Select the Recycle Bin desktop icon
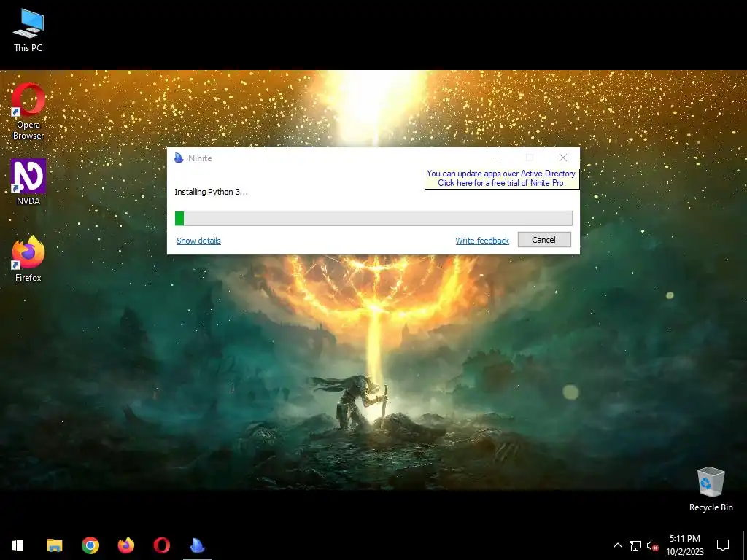This screenshot has width=747, height=560. tap(711, 489)
